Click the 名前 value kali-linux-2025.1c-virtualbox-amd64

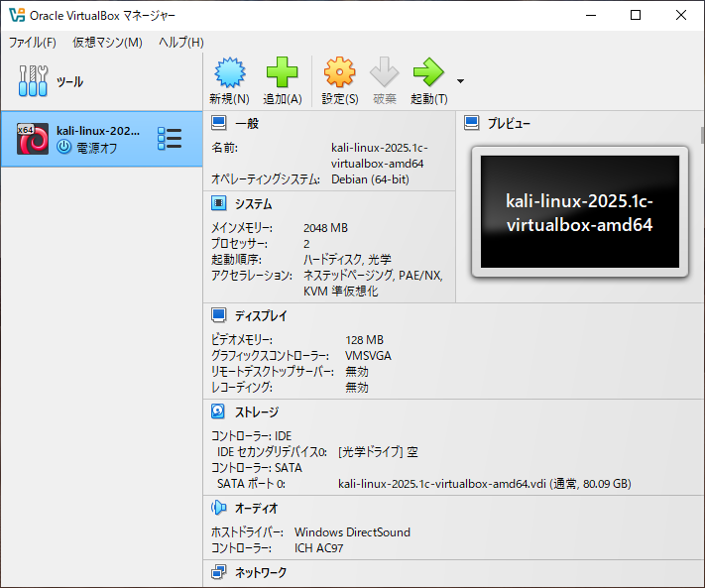[380, 156]
